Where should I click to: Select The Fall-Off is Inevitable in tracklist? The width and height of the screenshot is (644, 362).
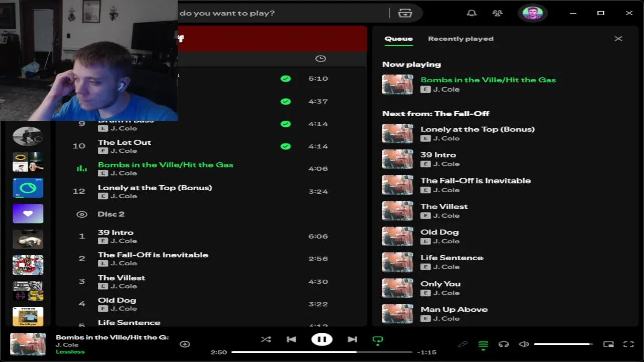[153, 255]
